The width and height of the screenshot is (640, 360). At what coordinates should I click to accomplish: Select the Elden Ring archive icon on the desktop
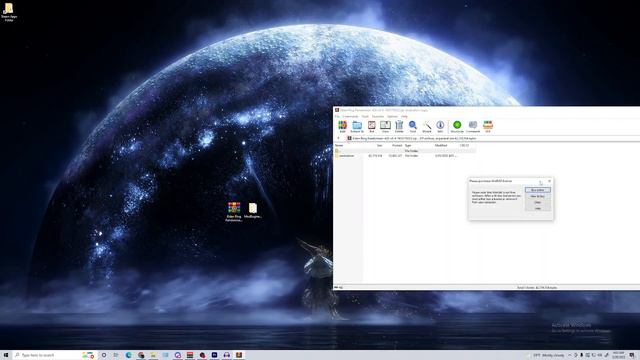click(x=234, y=212)
